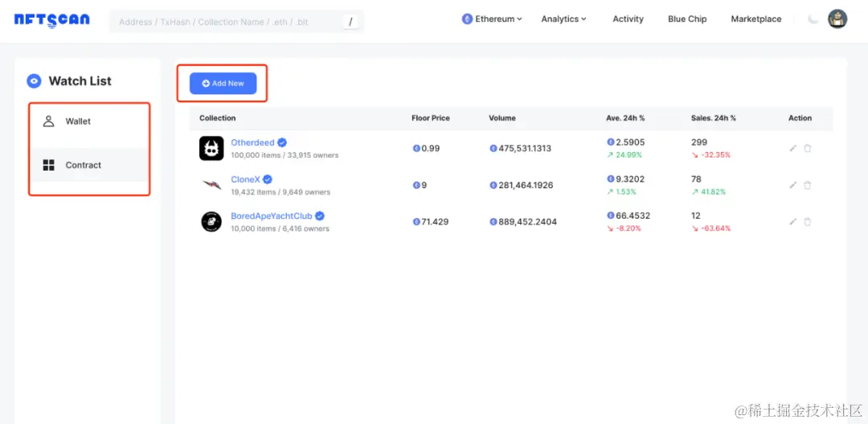The height and width of the screenshot is (424, 868).
Task: Click 19,432 items / 9,649 owners text
Action: [280, 192]
